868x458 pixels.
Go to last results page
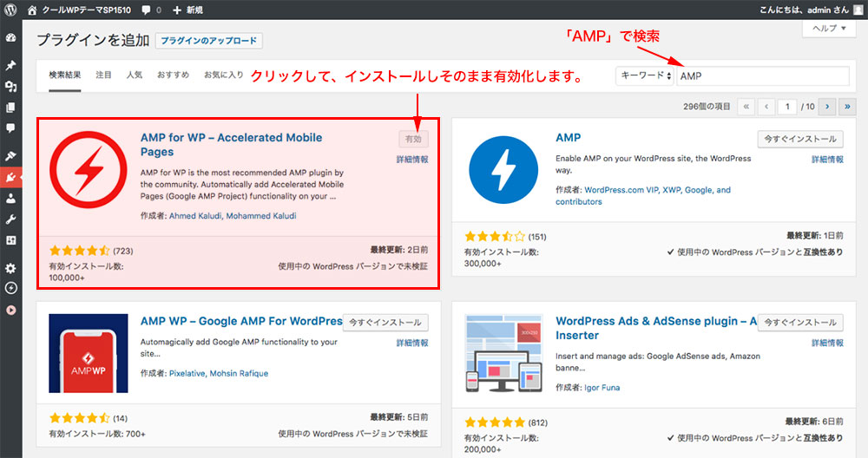[847, 107]
